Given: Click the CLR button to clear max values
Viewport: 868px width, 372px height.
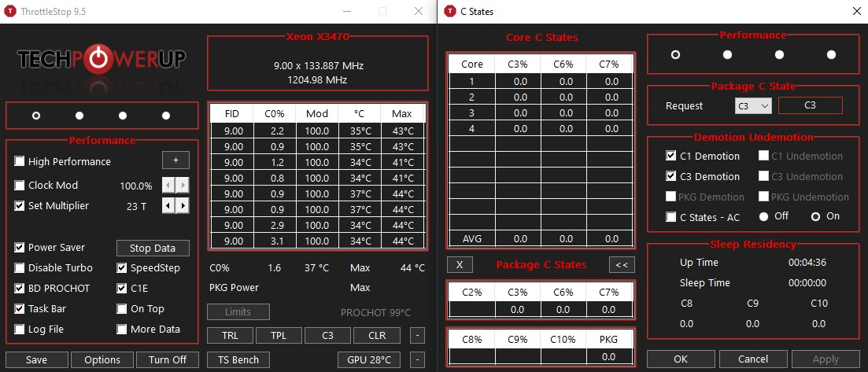Looking at the screenshot, I should pyautogui.click(x=376, y=336).
